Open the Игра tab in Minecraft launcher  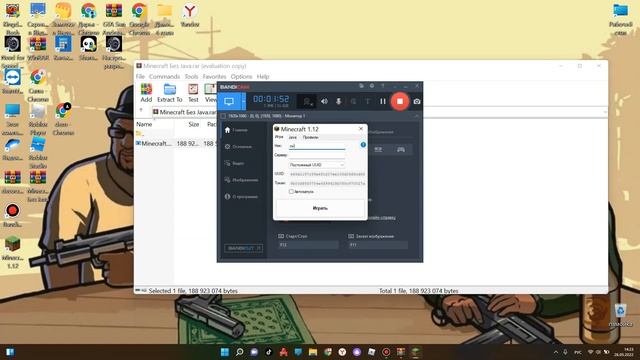tap(279, 137)
